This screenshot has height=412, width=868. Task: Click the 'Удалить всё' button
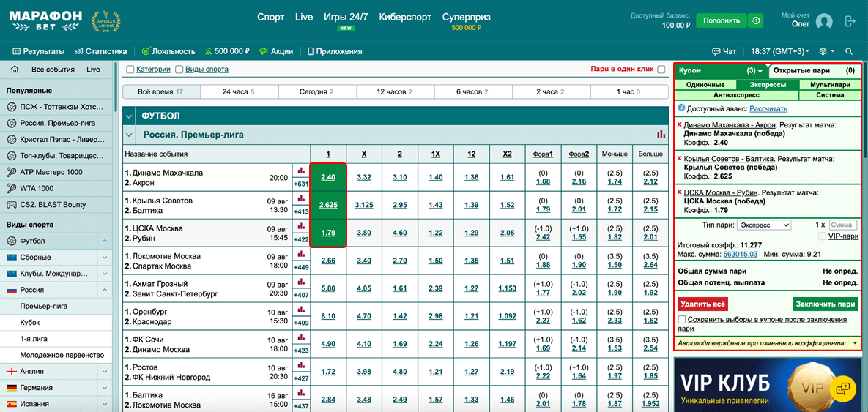pyautogui.click(x=703, y=304)
